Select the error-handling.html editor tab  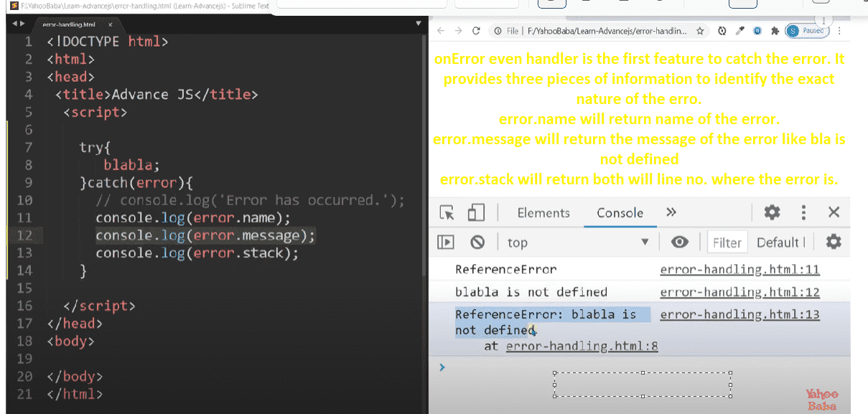pyautogui.click(x=69, y=24)
